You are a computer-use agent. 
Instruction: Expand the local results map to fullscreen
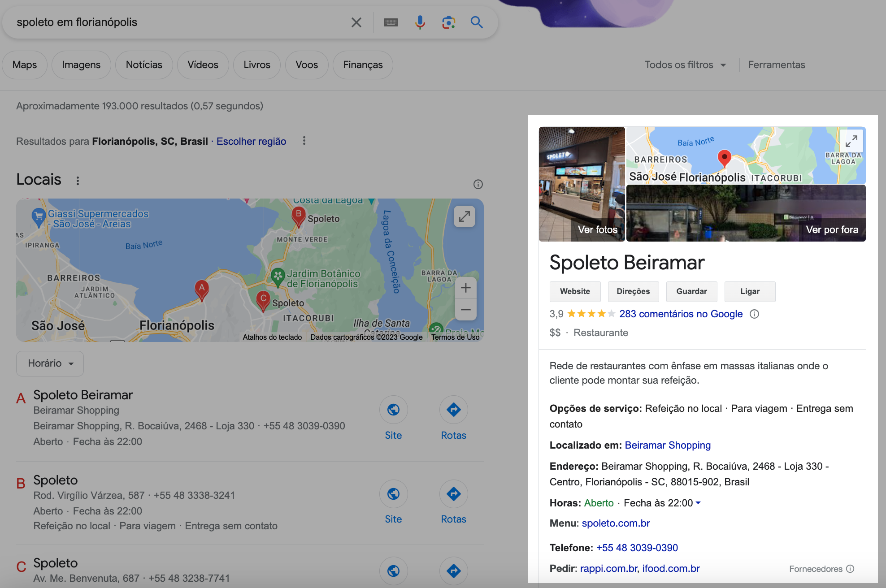coord(465,216)
